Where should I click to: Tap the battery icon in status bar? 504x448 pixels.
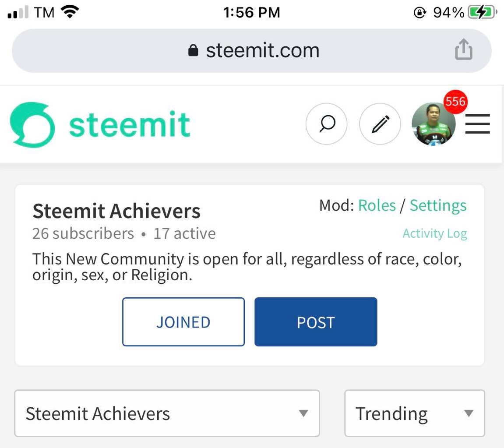(482, 13)
